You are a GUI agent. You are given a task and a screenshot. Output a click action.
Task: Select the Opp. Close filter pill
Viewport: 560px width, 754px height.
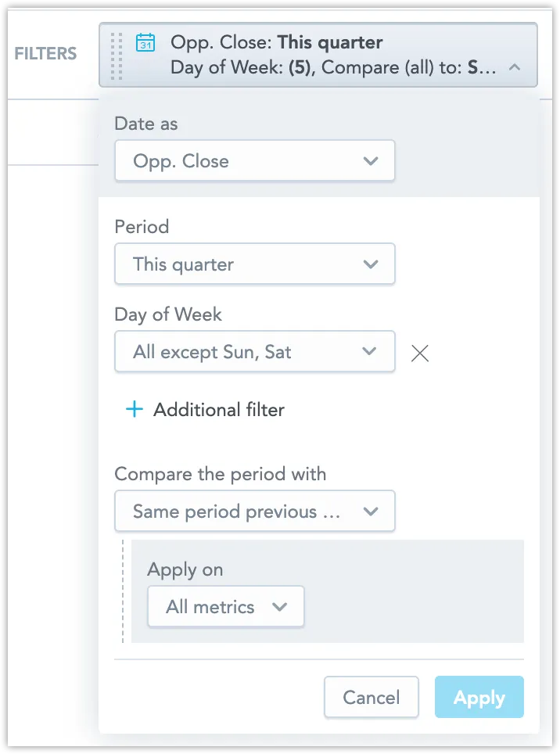click(x=313, y=55)
